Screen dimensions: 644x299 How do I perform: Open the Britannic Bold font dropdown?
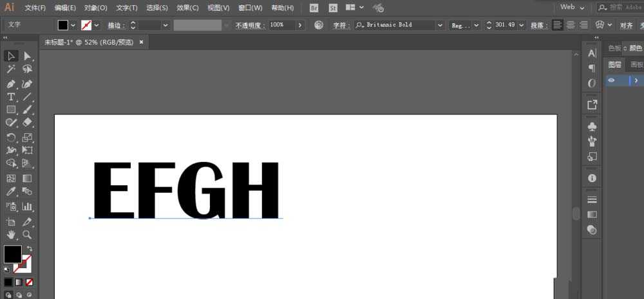[440, 26]
